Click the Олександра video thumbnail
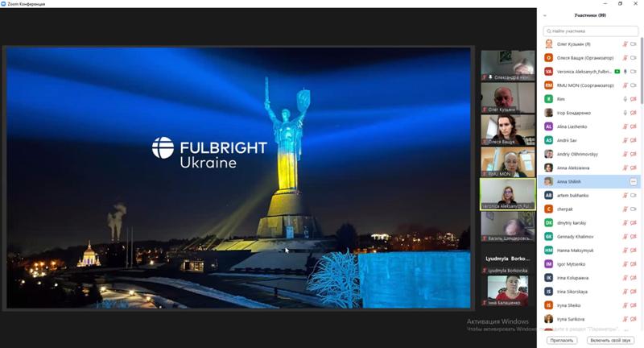Viewport: 644px width, 348px height. [508, 65]
